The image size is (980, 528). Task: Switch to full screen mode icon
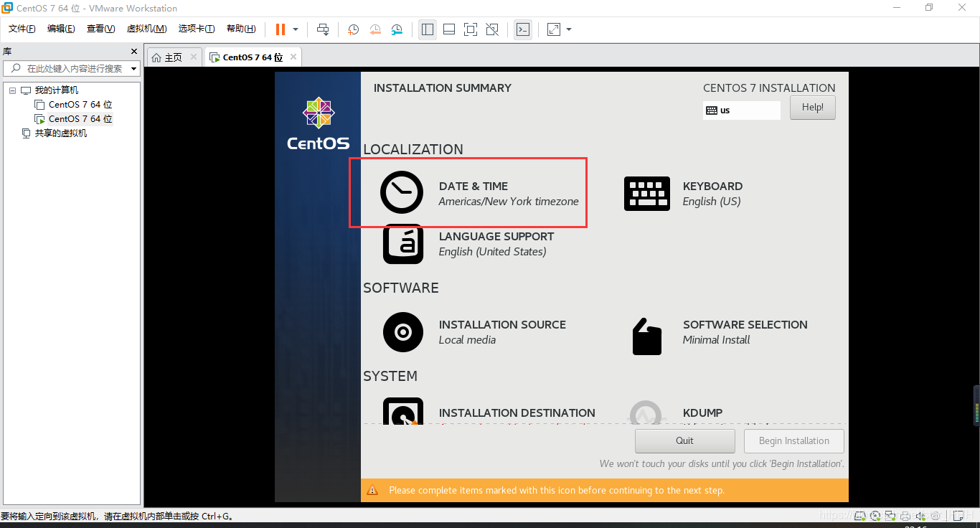coord(471,29)
